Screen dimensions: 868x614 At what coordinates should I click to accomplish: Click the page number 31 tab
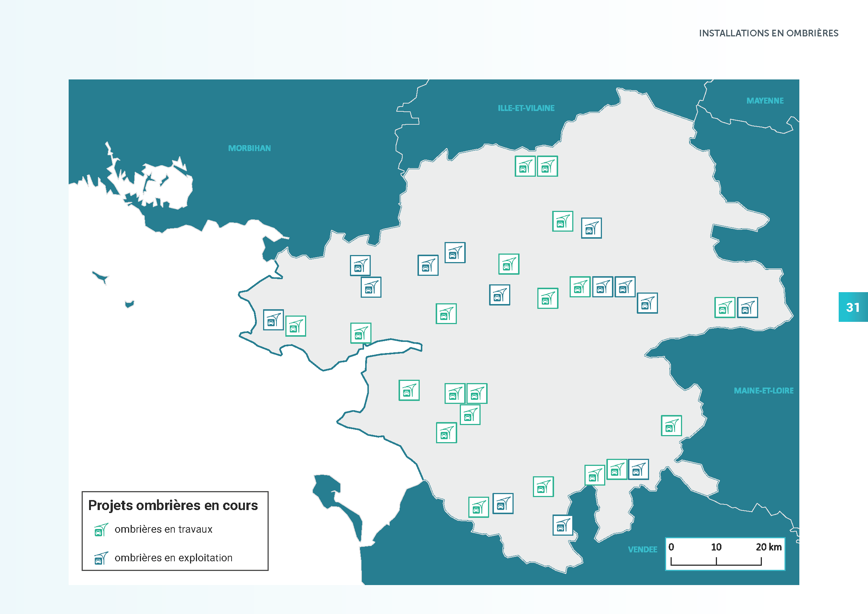853,307
